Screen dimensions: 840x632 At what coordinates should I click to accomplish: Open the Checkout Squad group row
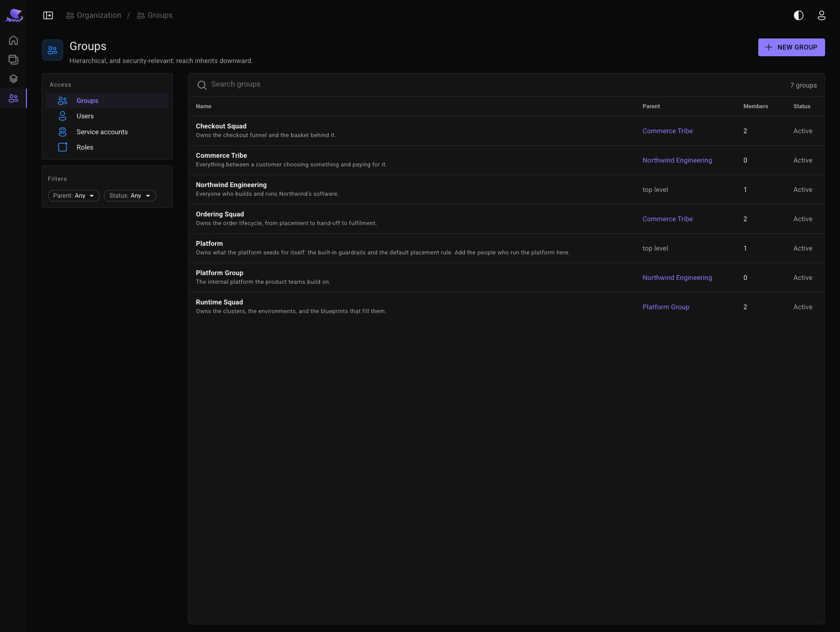(x=506, y=131)
